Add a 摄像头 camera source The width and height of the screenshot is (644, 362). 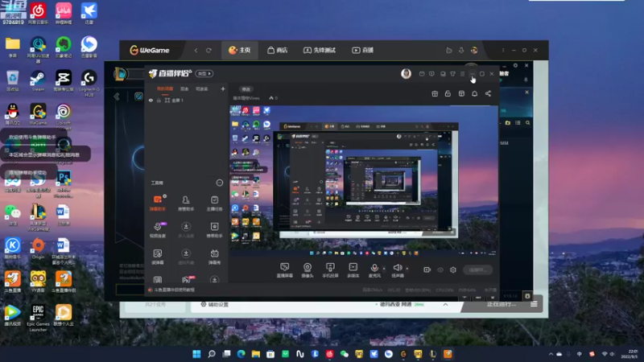[x=308, y=270]
